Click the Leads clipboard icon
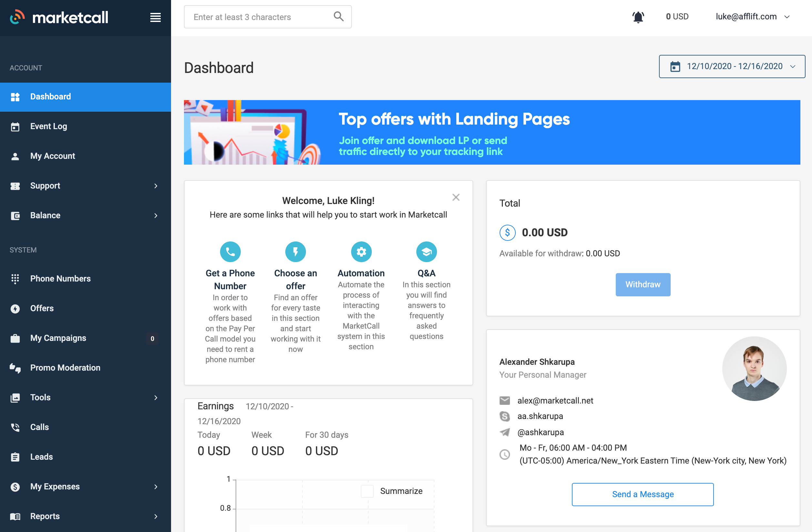Viewport: 812px width, 532px height. tap(15, 457)
